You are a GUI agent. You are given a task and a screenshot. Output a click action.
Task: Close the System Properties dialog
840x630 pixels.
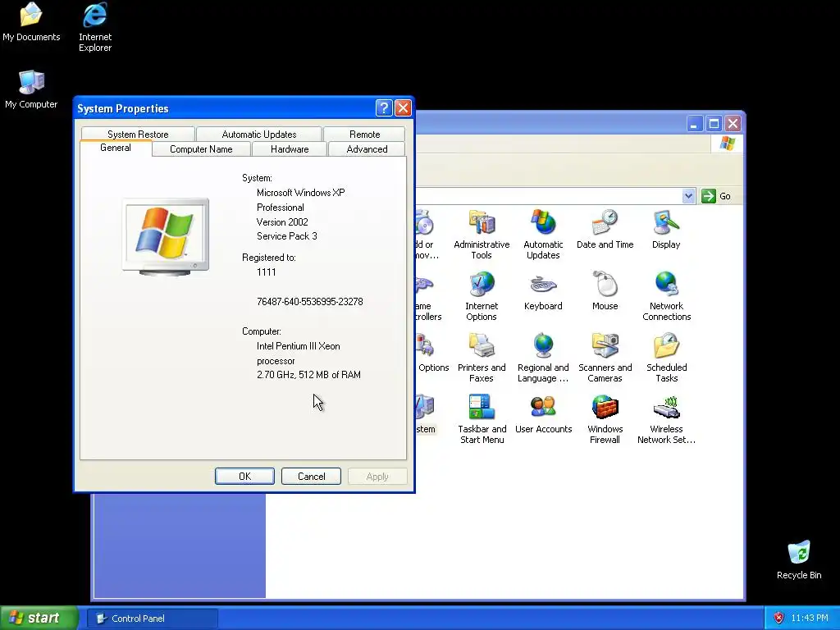click(x=403, y=108)
